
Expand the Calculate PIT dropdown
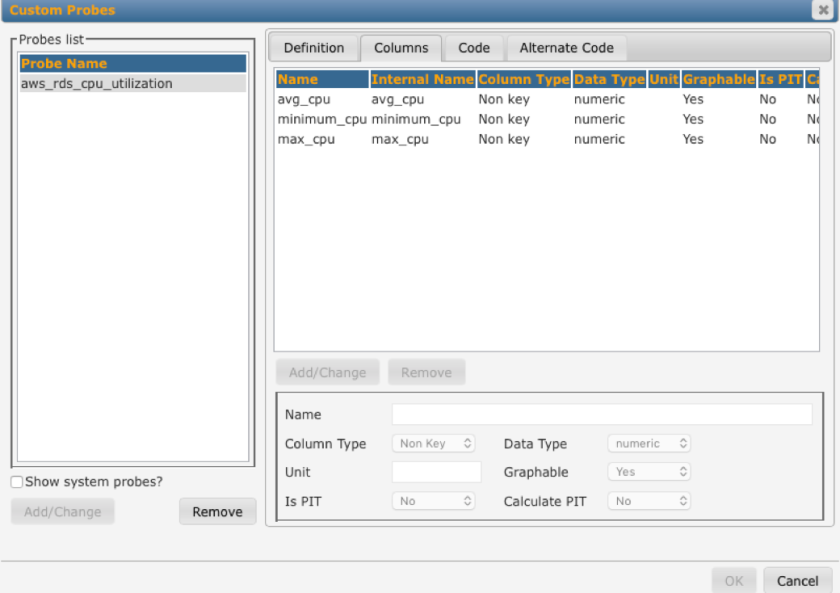[x=649, y=501]
